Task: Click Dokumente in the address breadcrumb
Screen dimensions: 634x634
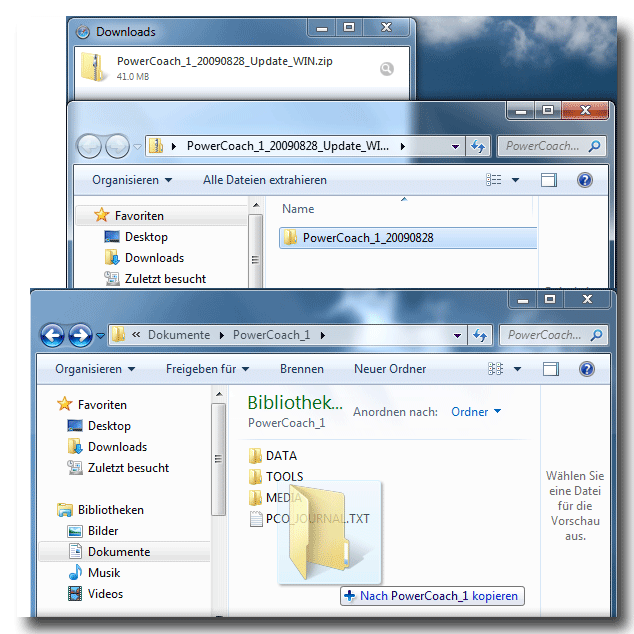Action: point(179,335)
